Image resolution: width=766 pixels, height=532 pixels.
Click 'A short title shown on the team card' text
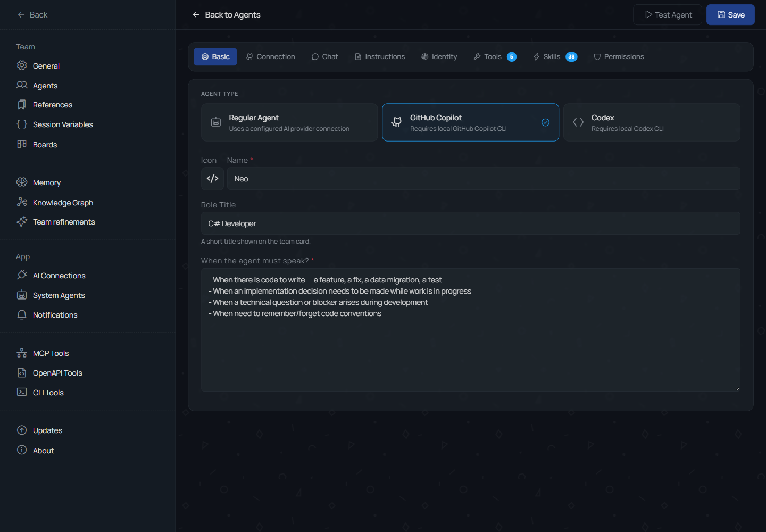click(255, 242)
